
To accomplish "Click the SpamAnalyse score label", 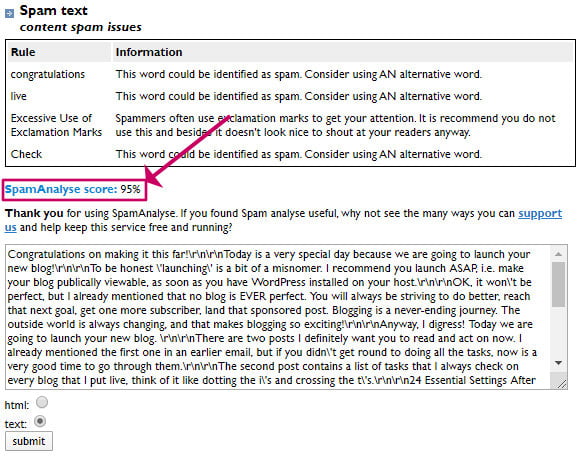I will 61,189.
